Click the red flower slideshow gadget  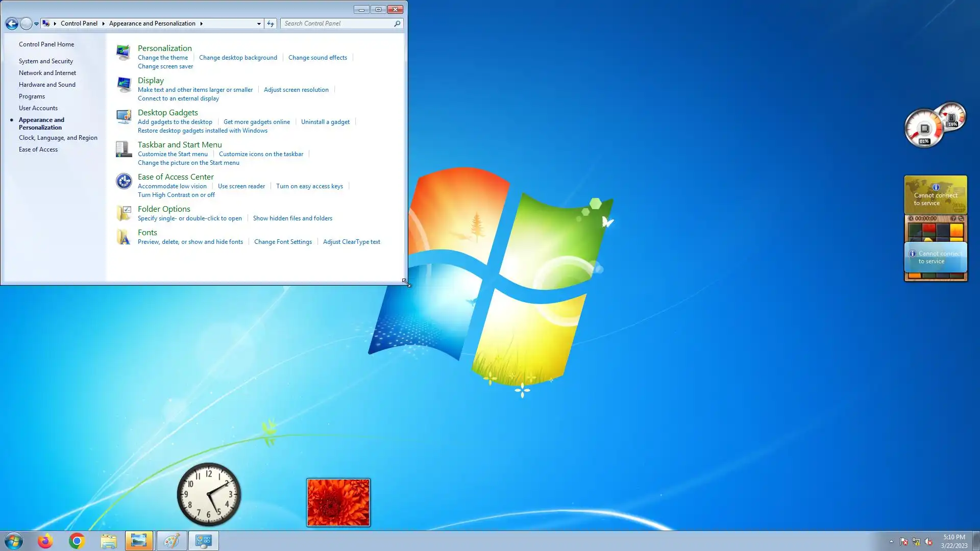pos(338,503)
